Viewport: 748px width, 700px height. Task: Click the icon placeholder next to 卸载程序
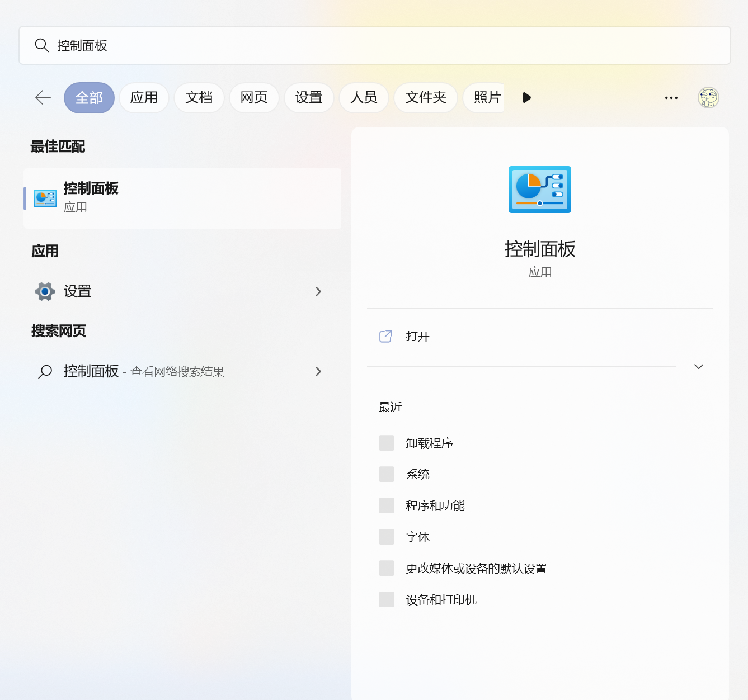pyautogui.click(x=387, y=443)
